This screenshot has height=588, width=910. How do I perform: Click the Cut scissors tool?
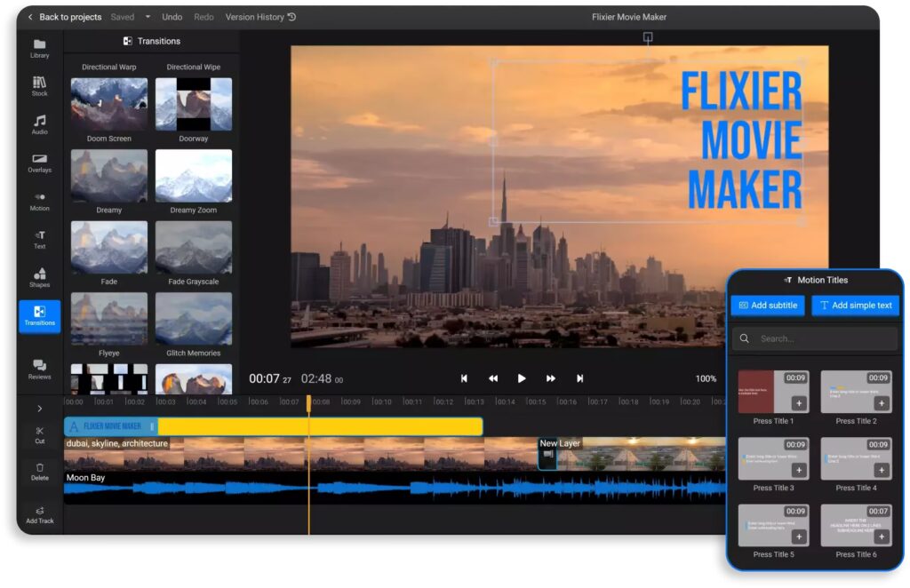tap(39, 434)
